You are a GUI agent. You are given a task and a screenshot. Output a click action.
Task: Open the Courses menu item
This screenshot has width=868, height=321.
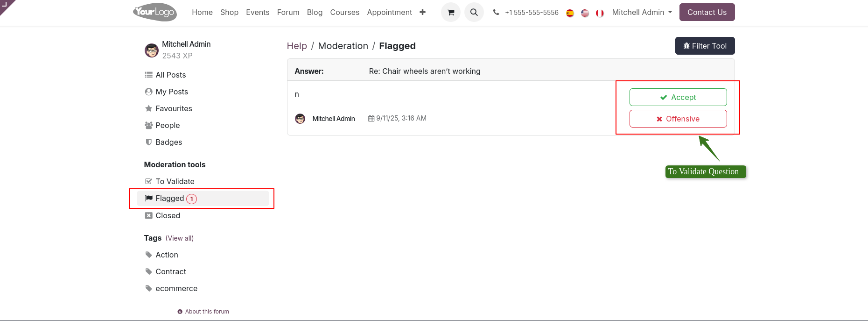point(344,12)
